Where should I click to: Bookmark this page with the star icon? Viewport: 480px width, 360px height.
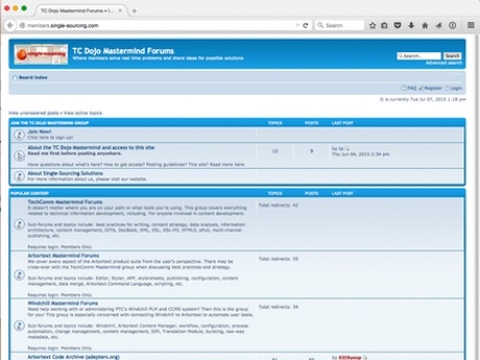373,25
